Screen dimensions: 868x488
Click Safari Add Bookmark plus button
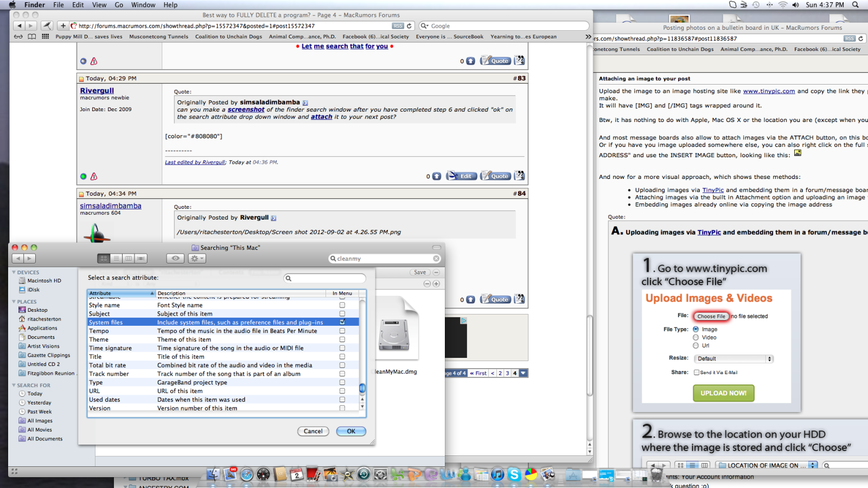(63, 25)
